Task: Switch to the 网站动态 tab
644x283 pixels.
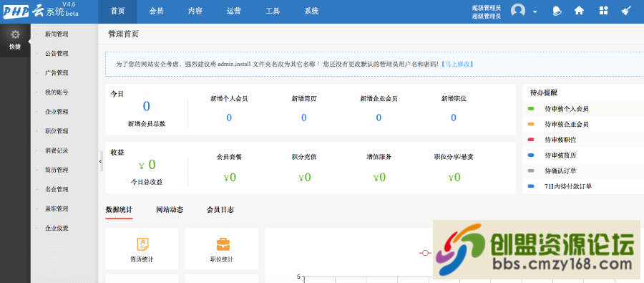Action: coord(170,210)
